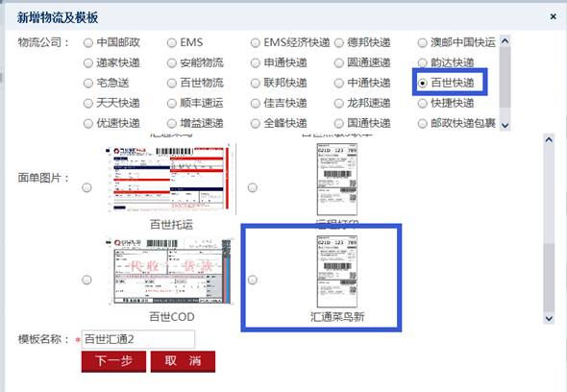The width and height of the screenshot is (567, 392).
Task: Select 邮政快递包裹 radio button
Action: point(422,124)
